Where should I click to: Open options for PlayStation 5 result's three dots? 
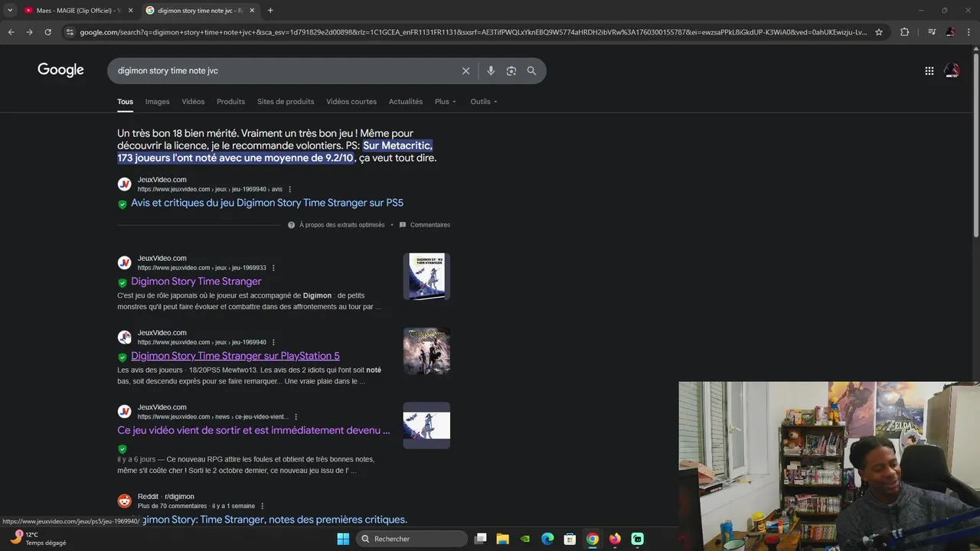click(x=273, y=342)
